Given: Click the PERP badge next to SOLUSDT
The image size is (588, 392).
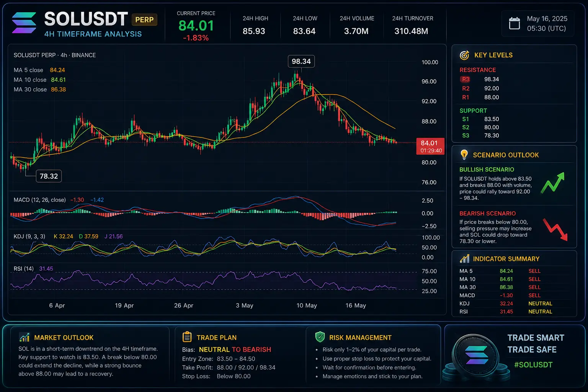Looking at the screenshot, I should pyautogui.click(x=144, y=20).
